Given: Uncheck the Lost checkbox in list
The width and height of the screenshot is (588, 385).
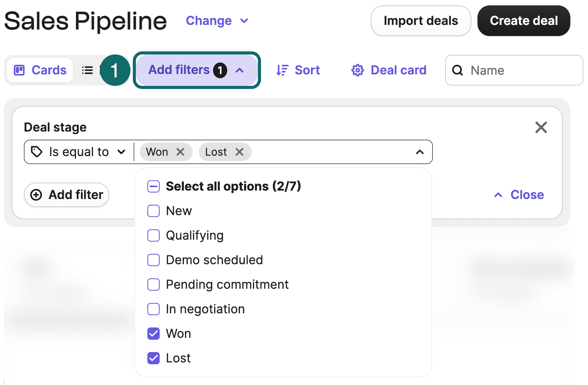Looking at the screenshot, I should click(x=154, y=358).
